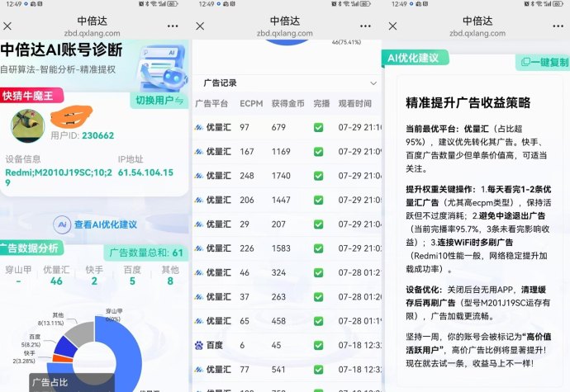Tap 完播 checkbox in ECPM 97 row
The width and height of the screenshot is (570, 392).
318,128
